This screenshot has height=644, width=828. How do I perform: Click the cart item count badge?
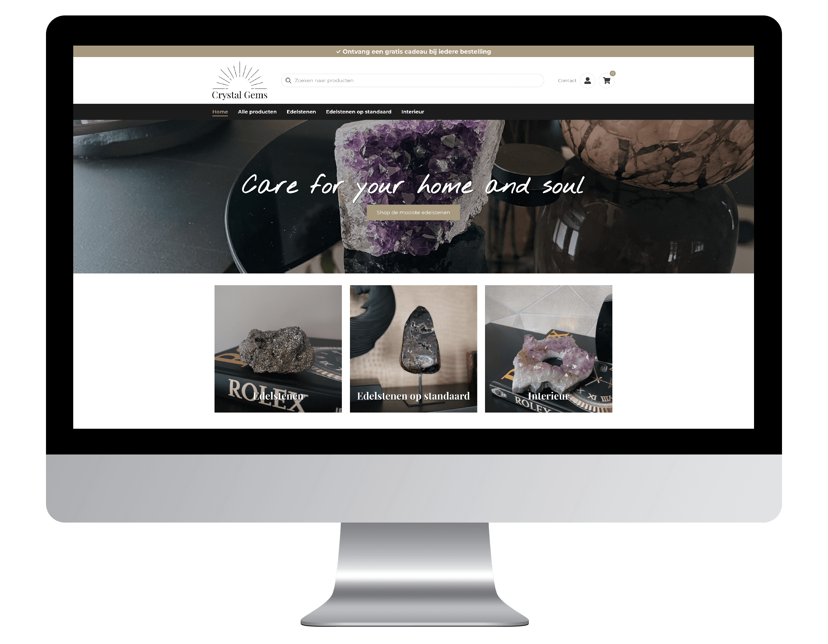(612, 73)
